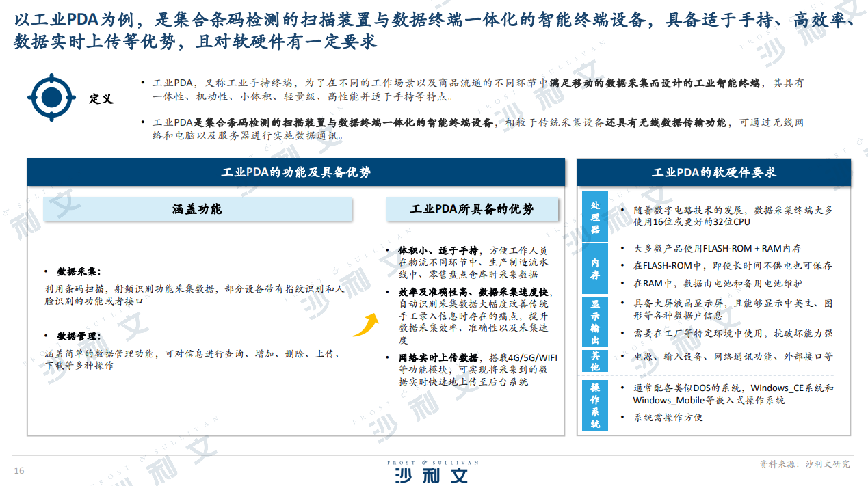Click the text 大多数产品使用FLASH-ROM + RAM内存
Screen dimensions: 868x486
(x=718, y=249)
